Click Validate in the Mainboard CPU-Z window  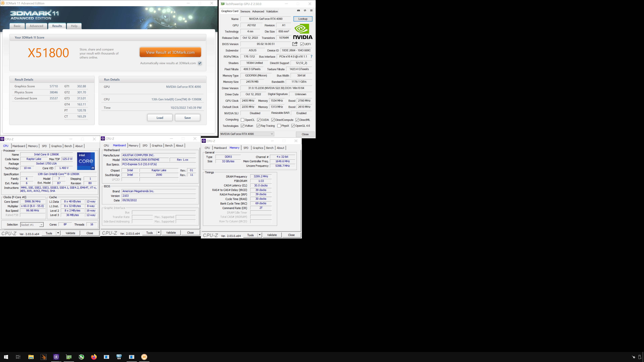click(x=171, y=233)
